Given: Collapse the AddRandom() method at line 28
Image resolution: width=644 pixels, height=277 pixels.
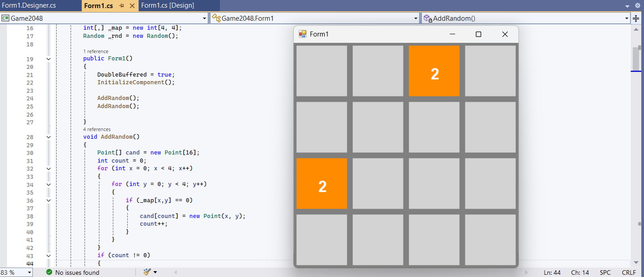Looking at the screenshot, I should tap(49, 137).
